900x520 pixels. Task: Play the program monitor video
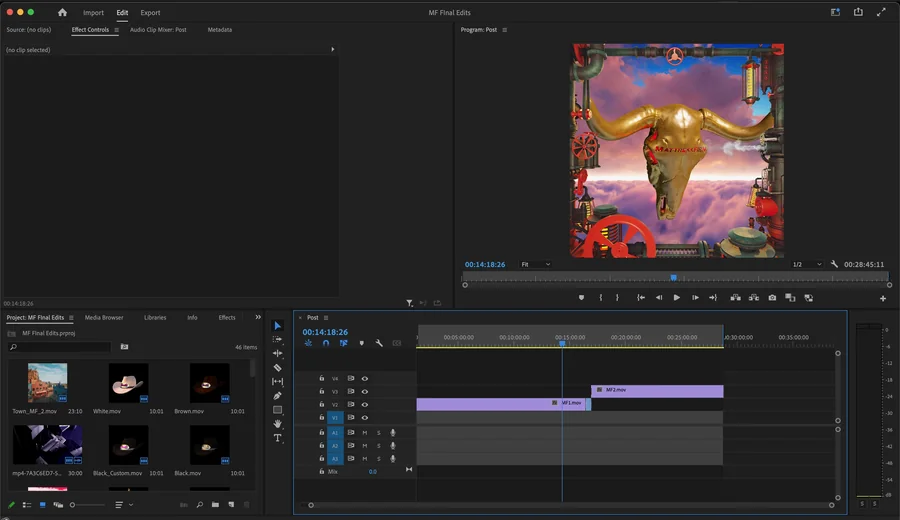(x=677, y=298)
